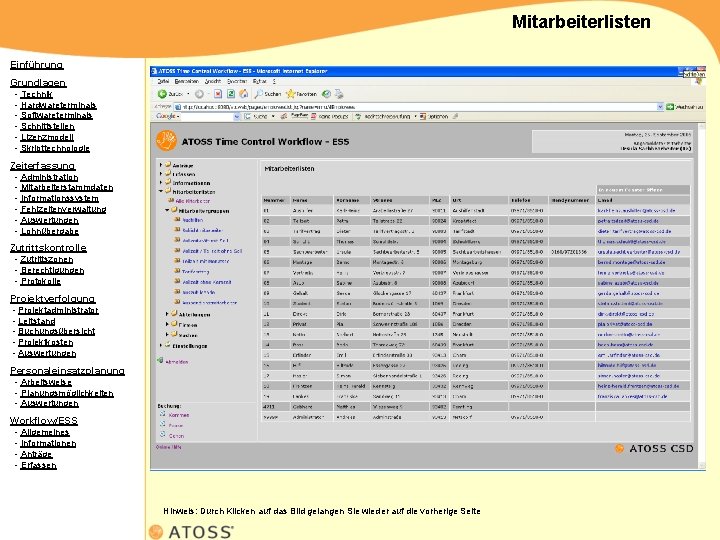Click the Mitarbeiterlisten folder icon in tree

(x=168, y=191)
